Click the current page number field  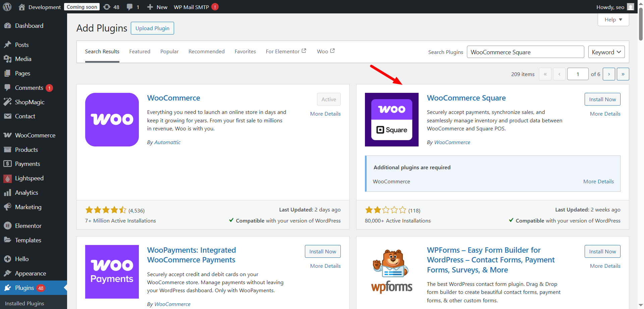(578, 74)
